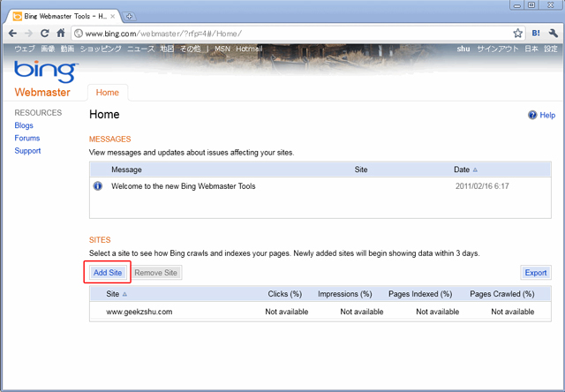Image resolution: width=565 pixels, height=392 pixels.
Task: Click the Pages Indexed (%) column header
Action: click(x=420, y=294)
